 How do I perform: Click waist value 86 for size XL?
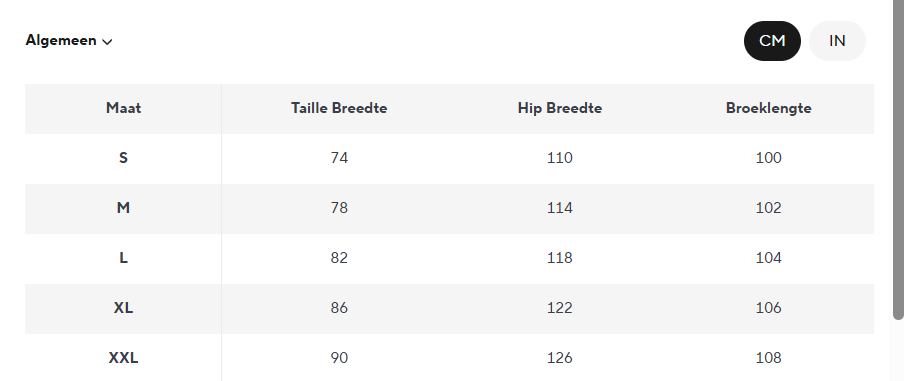click(339, 308)
